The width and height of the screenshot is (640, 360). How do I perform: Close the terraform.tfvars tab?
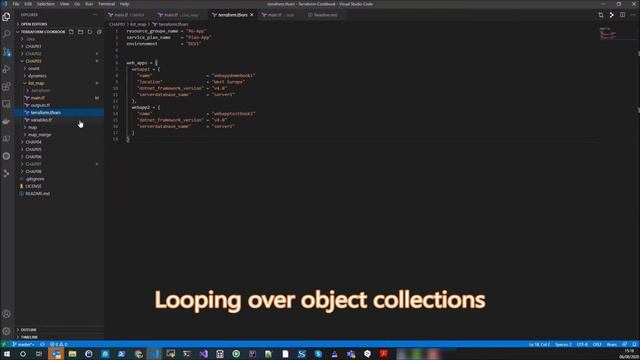coord(252,15)
